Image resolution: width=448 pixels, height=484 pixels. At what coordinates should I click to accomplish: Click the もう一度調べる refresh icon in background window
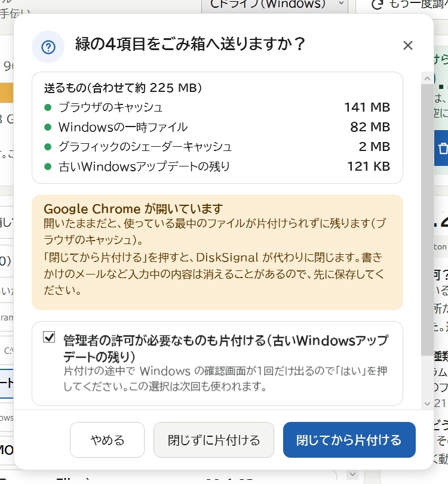click(376, 4)
